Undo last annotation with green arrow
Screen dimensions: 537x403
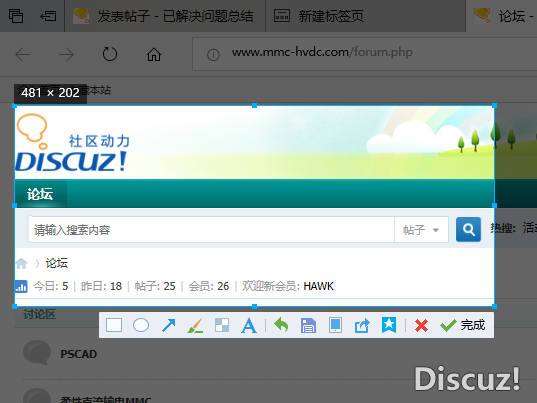click(x=281, y=325)
